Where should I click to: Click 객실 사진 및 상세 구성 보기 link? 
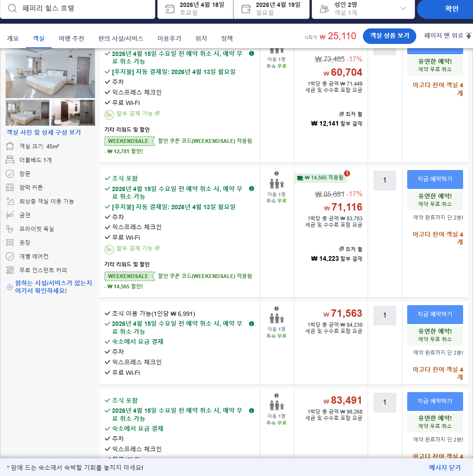coord(44,133)
